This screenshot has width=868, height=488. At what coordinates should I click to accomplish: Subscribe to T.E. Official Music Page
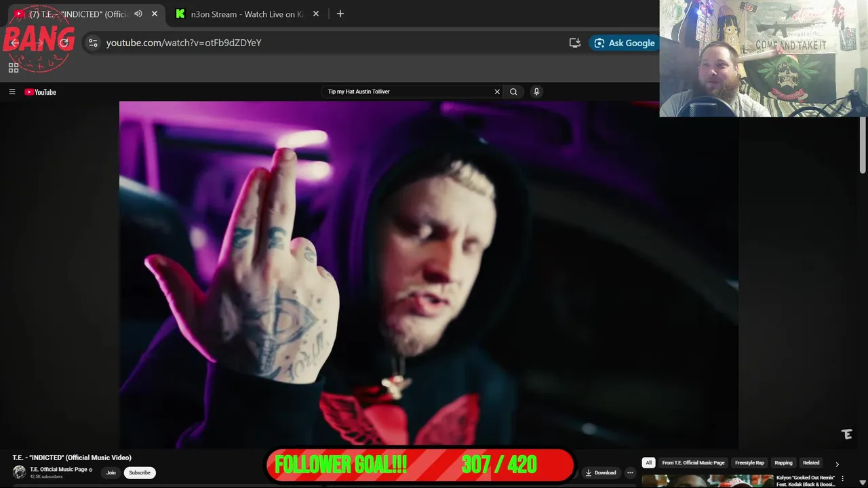click(140, 472)
